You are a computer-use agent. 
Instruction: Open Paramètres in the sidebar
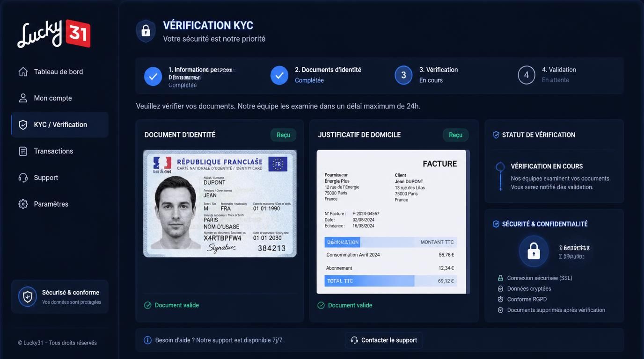(60, 204)
